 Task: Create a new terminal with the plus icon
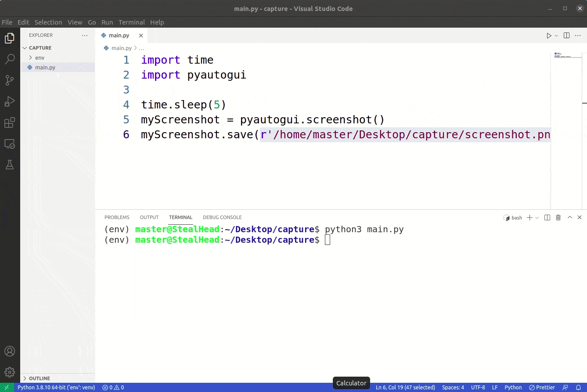point(529,217)
